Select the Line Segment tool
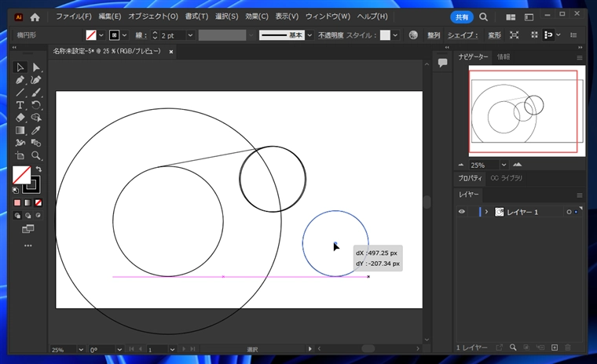 coord(20,93)
